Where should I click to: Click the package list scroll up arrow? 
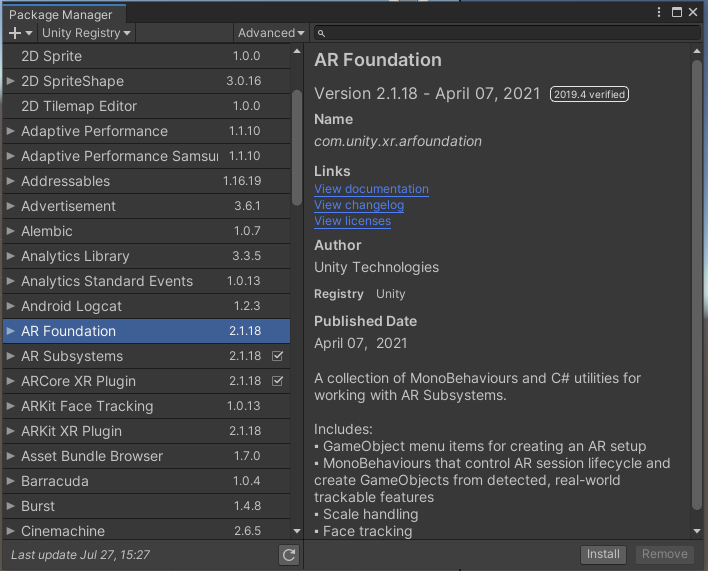click(x=297, y=51)
